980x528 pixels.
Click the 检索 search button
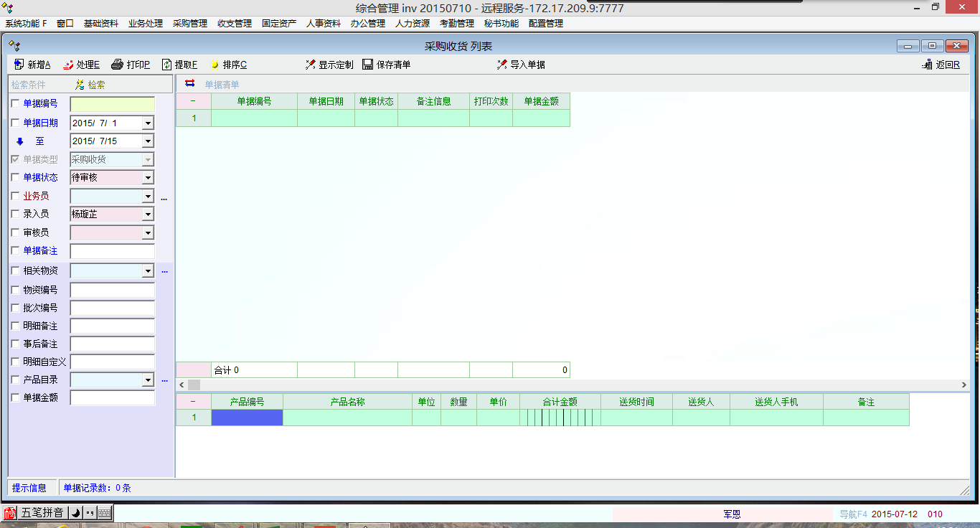90,85
